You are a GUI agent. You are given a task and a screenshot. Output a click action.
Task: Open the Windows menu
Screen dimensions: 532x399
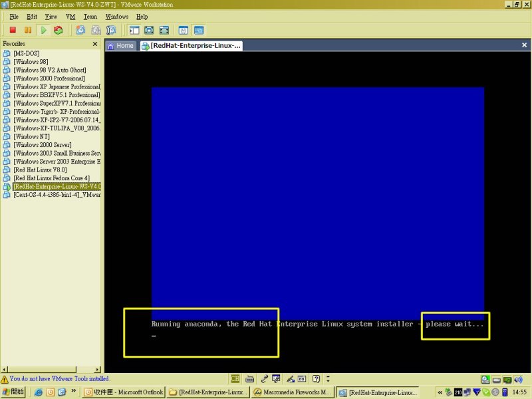117,17
